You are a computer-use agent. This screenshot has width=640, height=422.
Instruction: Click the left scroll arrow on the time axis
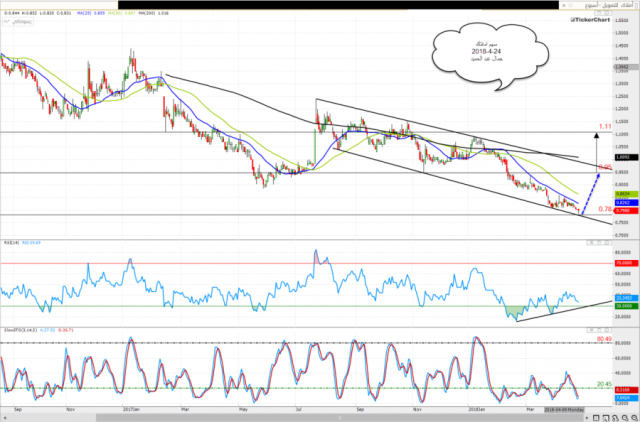pyautogui.click(x=4, y=416)
